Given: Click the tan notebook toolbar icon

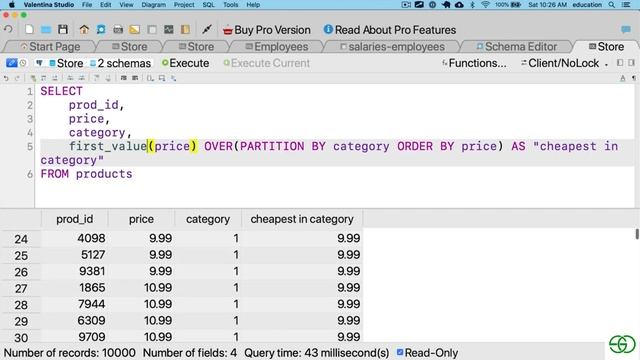Looking at the screenshot, I should pyautogui.click(x=185, y=29).
